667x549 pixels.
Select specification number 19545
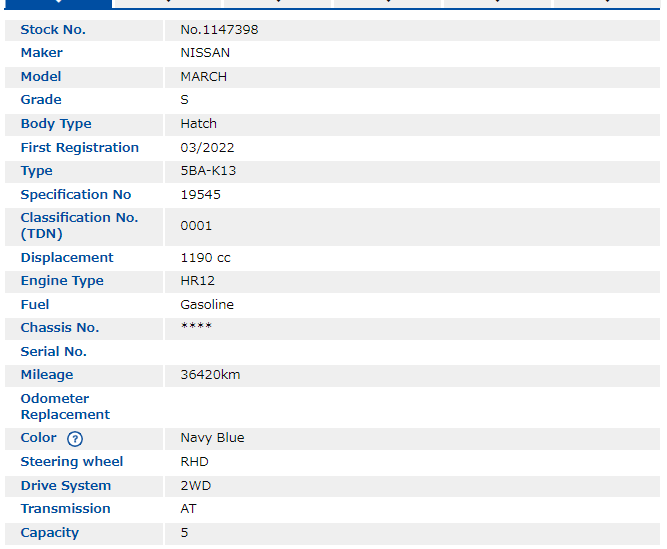[198, 195]
